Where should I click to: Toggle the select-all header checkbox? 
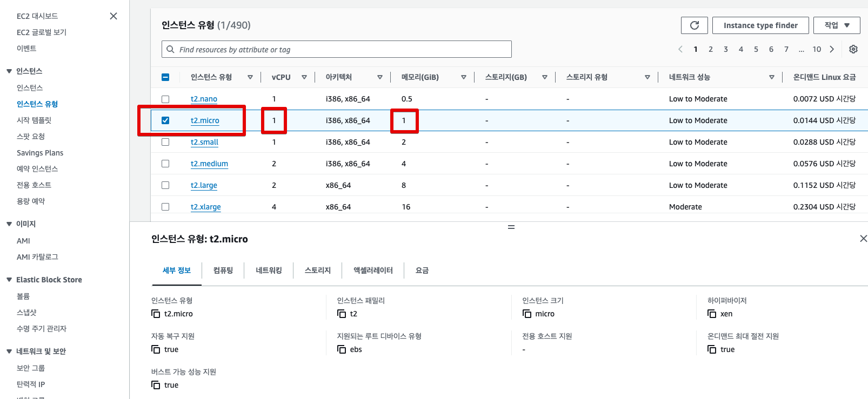coord(165,77)
